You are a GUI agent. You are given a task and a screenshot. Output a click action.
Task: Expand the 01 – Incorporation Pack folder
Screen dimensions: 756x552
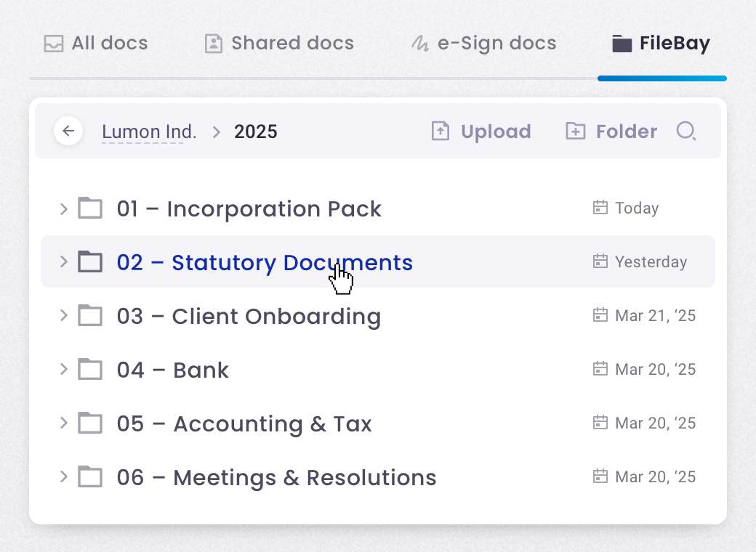[63, 209]
